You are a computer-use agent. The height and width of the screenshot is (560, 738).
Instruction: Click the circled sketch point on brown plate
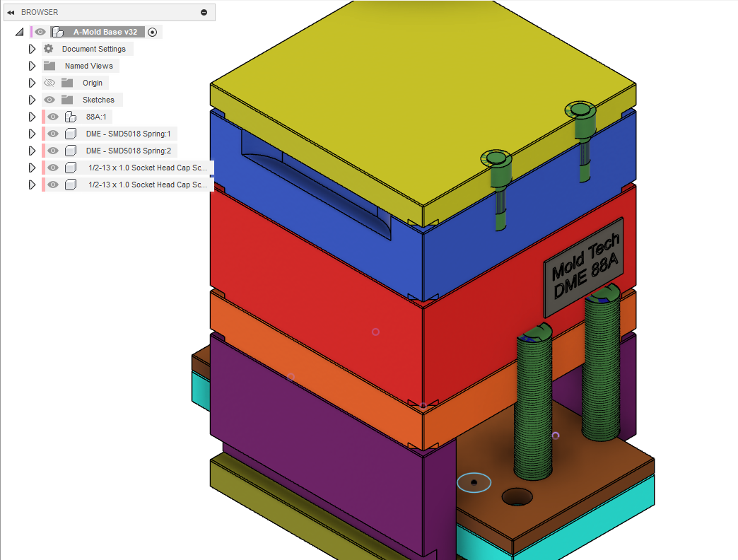(x=474, y=483)
